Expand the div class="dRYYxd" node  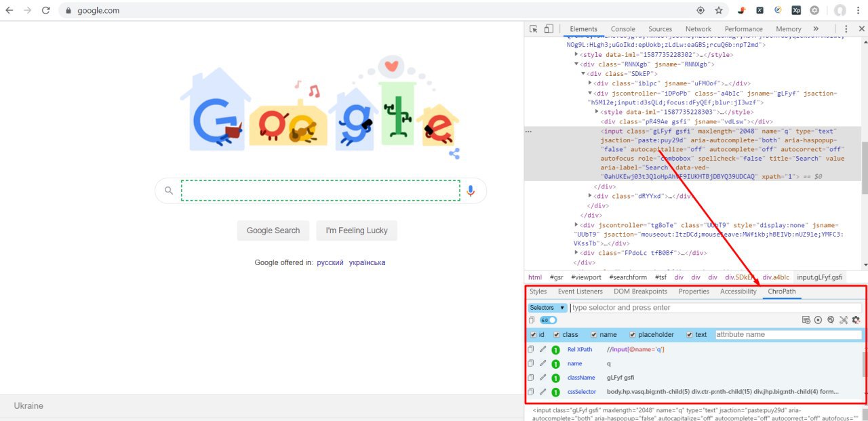[x=590, y=196]
